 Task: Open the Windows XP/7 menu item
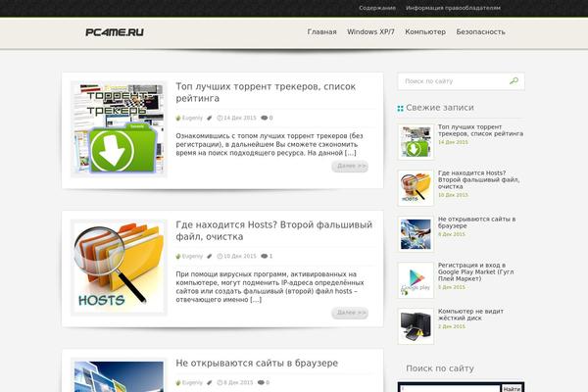point(370,32)
